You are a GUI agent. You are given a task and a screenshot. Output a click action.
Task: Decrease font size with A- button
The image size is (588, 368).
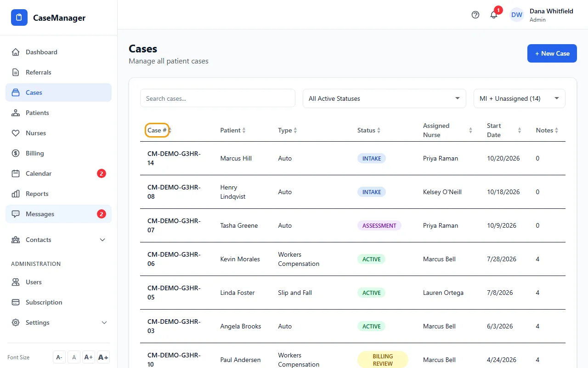coord(59,357)
